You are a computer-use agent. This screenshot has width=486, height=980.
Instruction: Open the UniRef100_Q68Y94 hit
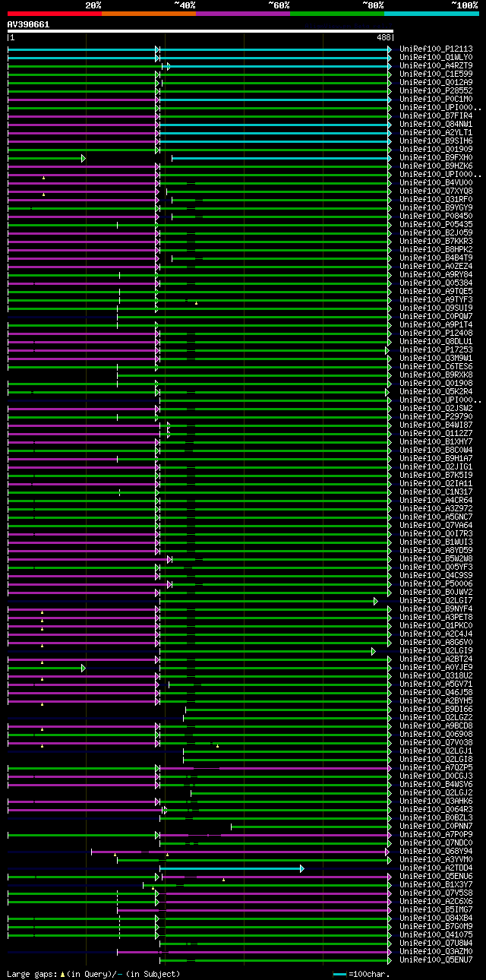tap(436, 851)
